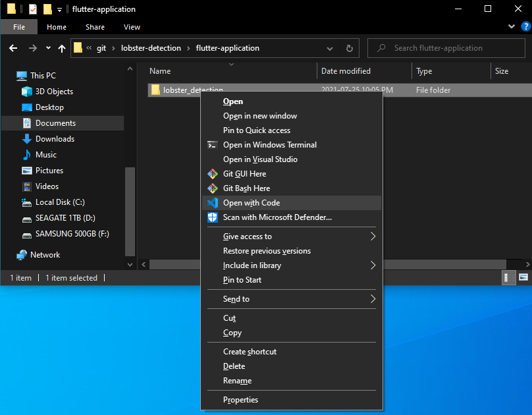Click the New folder quick access icon
The width and height of the screenshot is (532, 415).
47,9
